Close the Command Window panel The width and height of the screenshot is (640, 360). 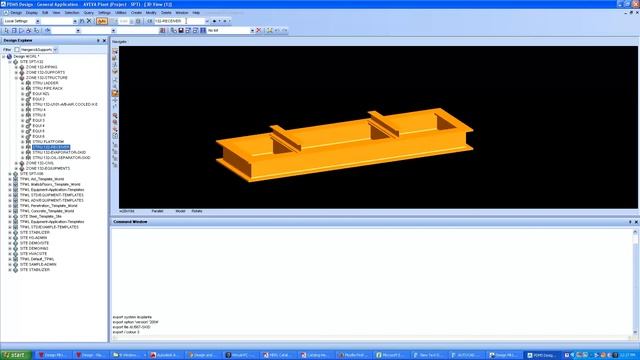[636, 222]
